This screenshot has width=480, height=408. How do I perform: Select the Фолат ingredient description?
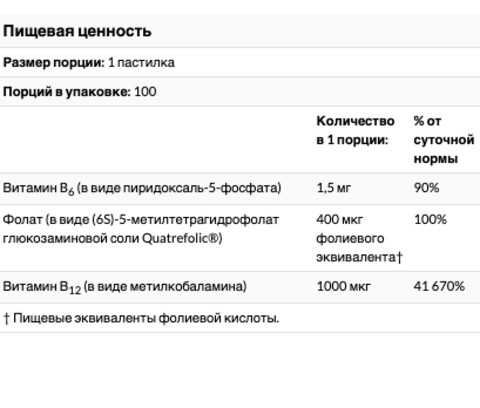(x=141, y=229)
